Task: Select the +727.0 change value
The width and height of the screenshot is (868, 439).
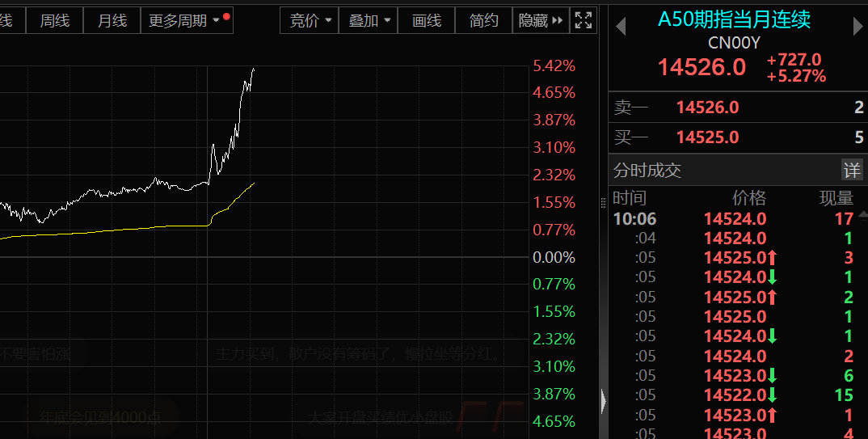Action: tap(794, 60)
